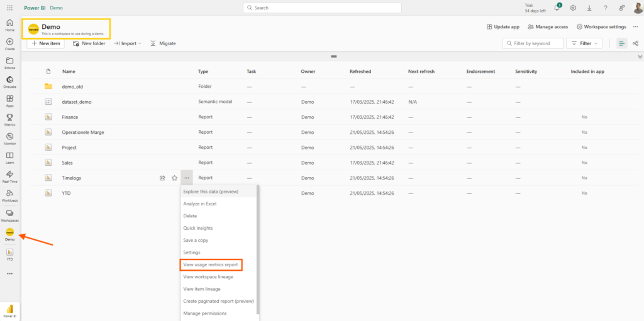
Task: Choose View workspace lineage
Action: coord(218,276)
